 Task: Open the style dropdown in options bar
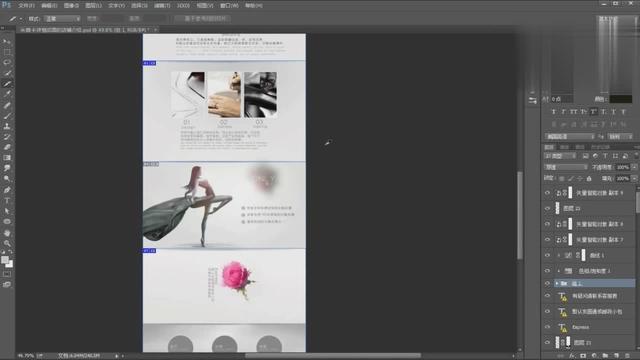click(62, 19)
